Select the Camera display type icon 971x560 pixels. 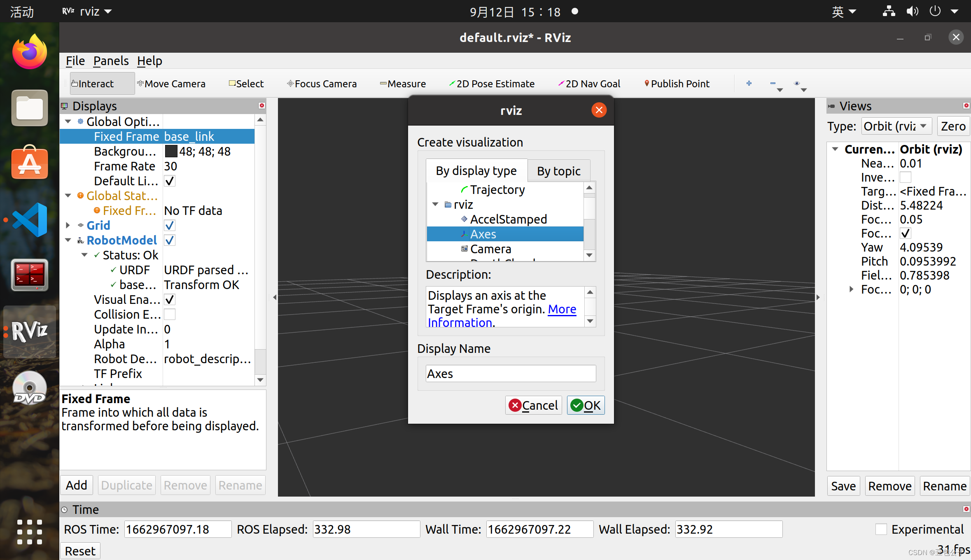[464, 249]
